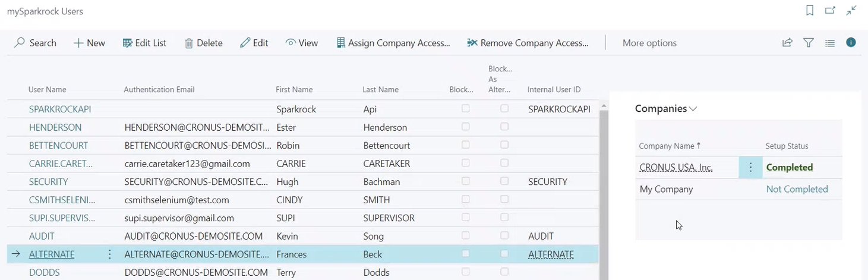868x280 pixels.
Task: Click the My Company row
Action: click(738, 189)
